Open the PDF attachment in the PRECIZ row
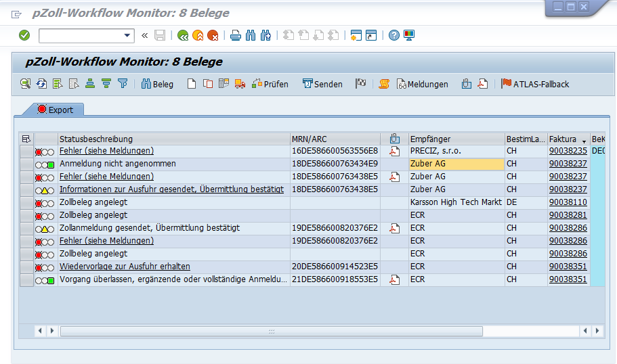The height and width of the screenshot is (364, 617). pyautogui.click(x=394, y=151)
